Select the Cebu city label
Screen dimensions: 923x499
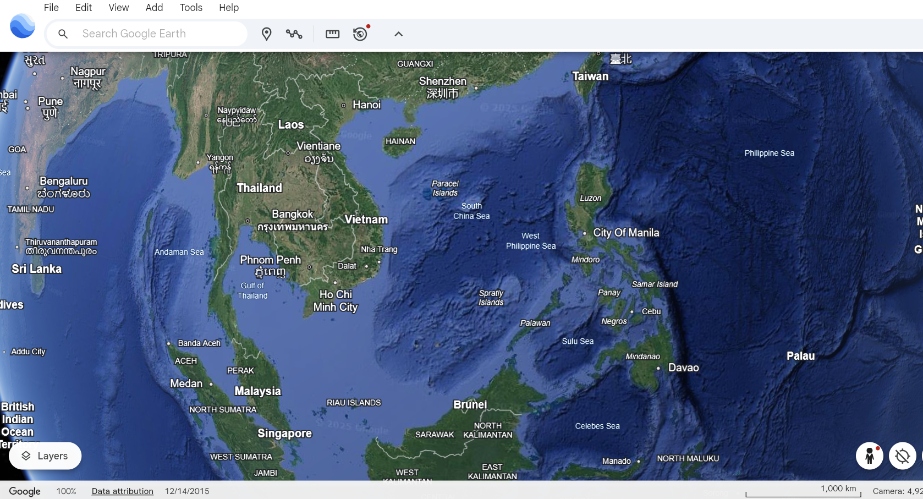tap(652, 311)
